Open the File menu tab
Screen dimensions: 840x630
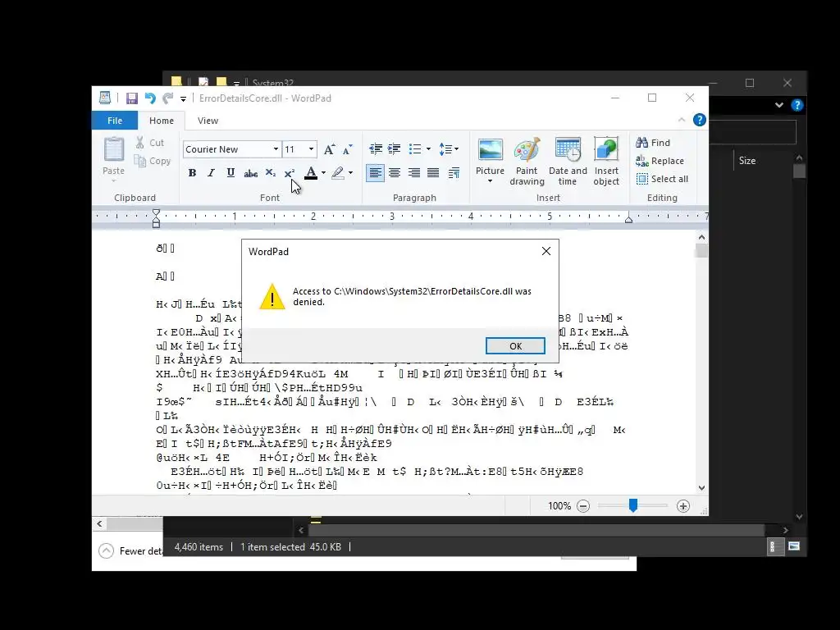pos(115,121)
